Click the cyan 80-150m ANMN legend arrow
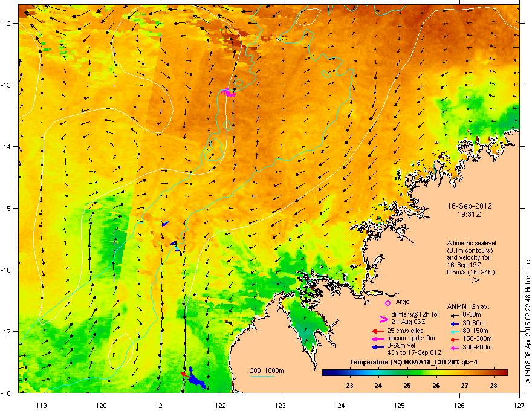532x411 pixels. pos(455,331)
